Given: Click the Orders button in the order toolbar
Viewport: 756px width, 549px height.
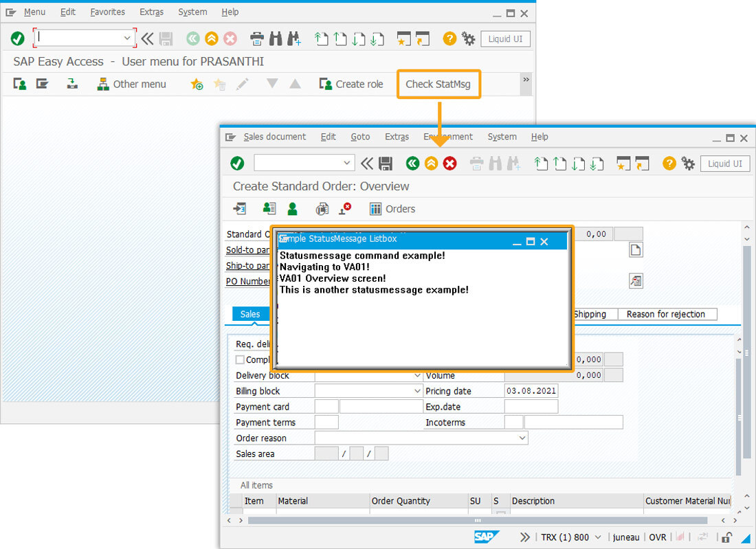Looking at the screenshot, I should coord(392,209).
